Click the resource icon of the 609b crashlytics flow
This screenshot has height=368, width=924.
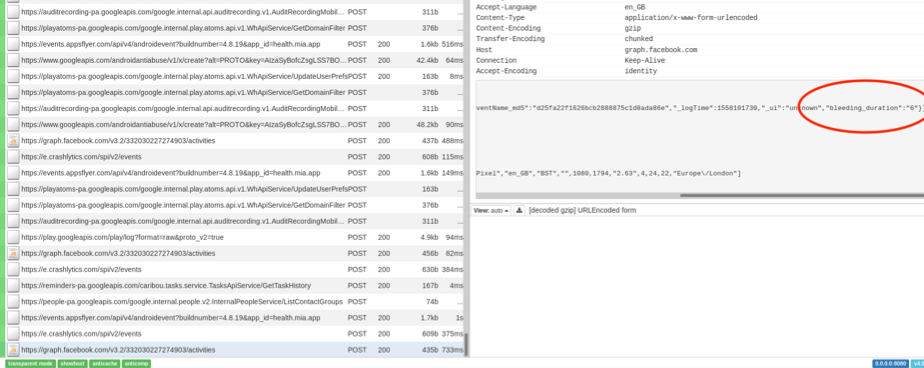tap(13, 334)
